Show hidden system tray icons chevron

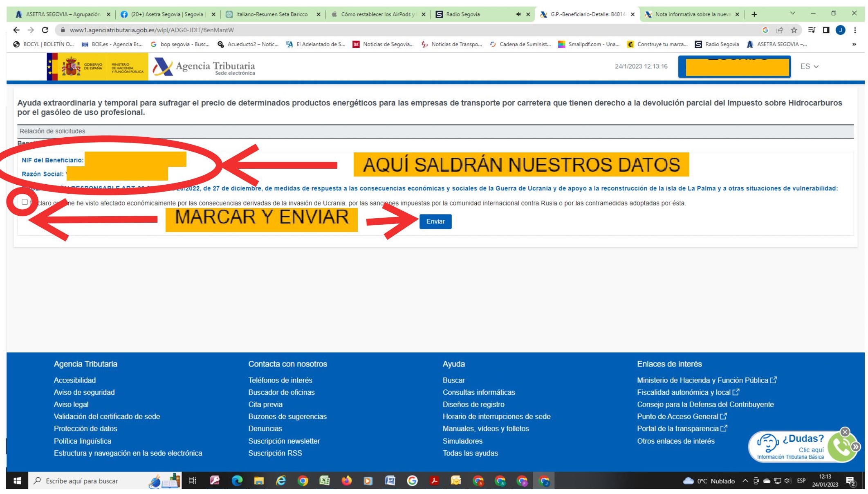coord(745,481)
